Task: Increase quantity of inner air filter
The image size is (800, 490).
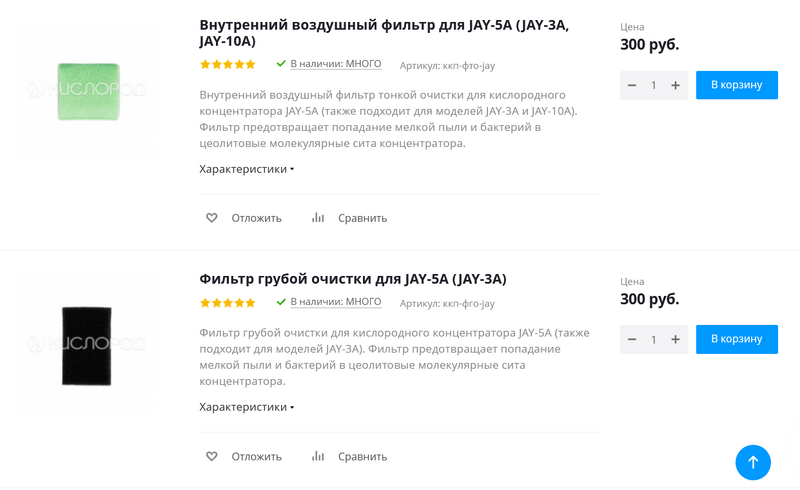Action: pyautogui.click(x=676, y=86)
